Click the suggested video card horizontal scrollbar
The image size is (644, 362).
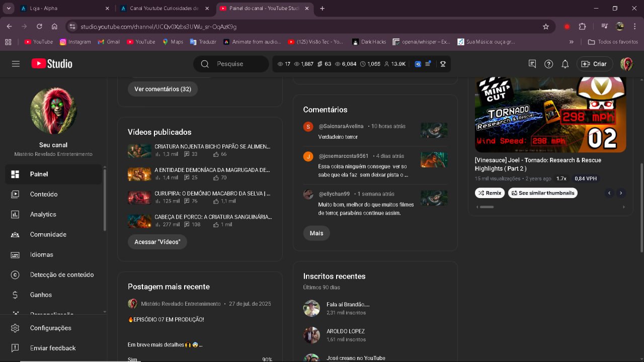pos(487,207)
